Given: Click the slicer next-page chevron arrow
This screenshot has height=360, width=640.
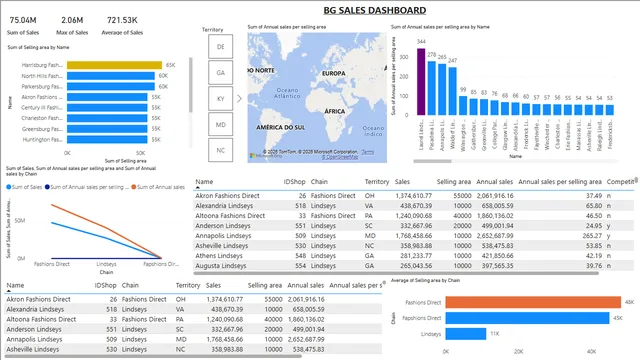Looking at the screenshot, I should 239,98.
